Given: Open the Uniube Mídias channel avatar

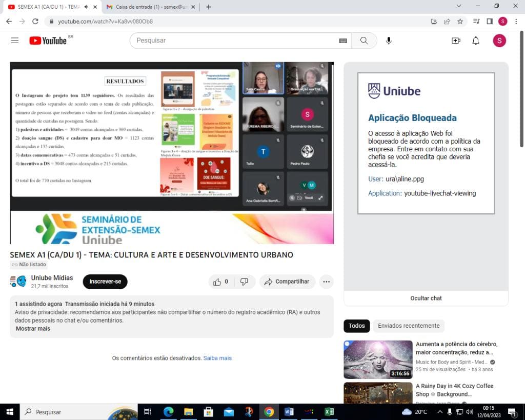Looking at the screenshot, I should (18, 282).
